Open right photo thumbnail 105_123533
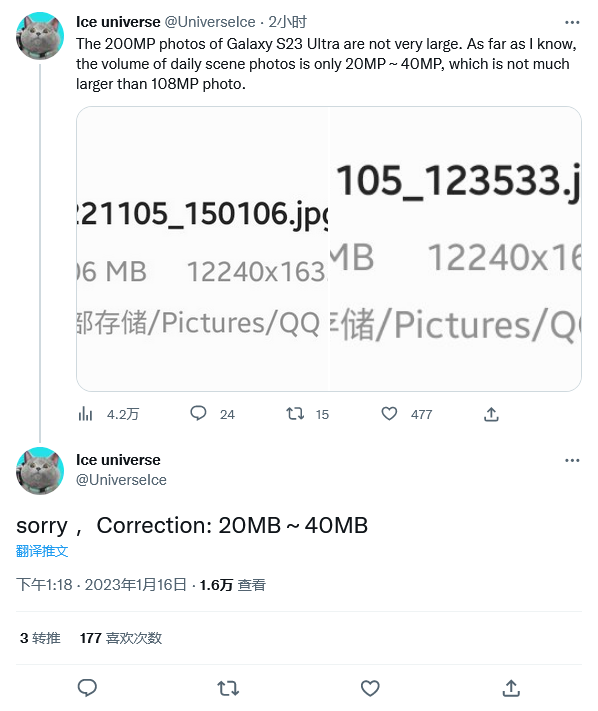598x711 pixels. click(x=455, y=248)
